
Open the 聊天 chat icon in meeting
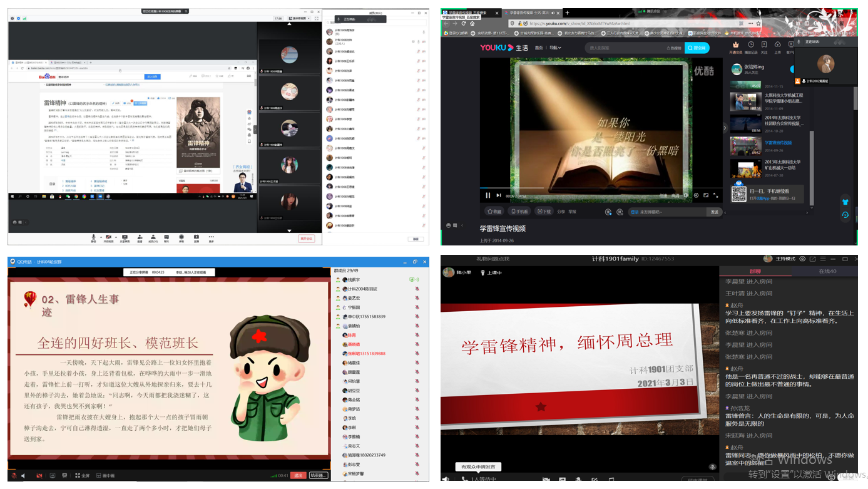pos(166,238)
